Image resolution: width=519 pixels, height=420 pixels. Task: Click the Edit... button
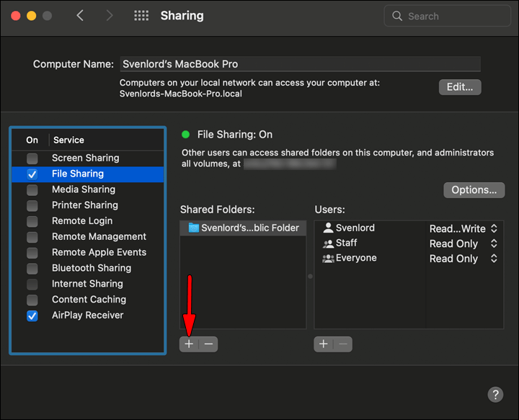460,87
